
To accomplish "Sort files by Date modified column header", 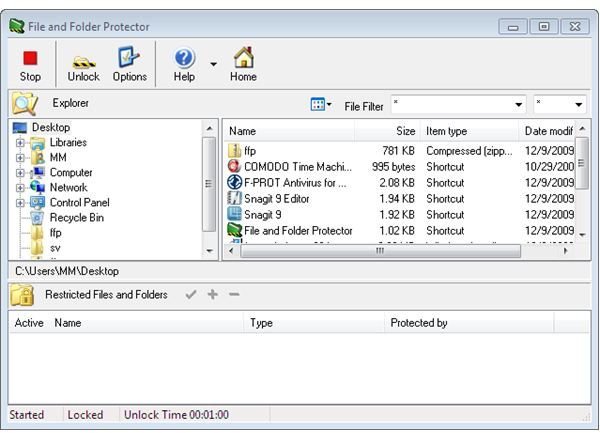I will tap(547, 131).
